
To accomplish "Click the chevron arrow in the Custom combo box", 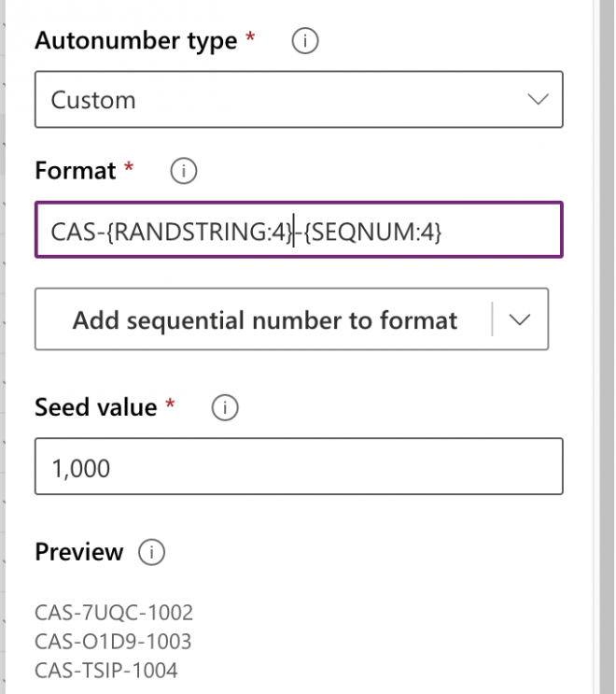I will [538, 100].
